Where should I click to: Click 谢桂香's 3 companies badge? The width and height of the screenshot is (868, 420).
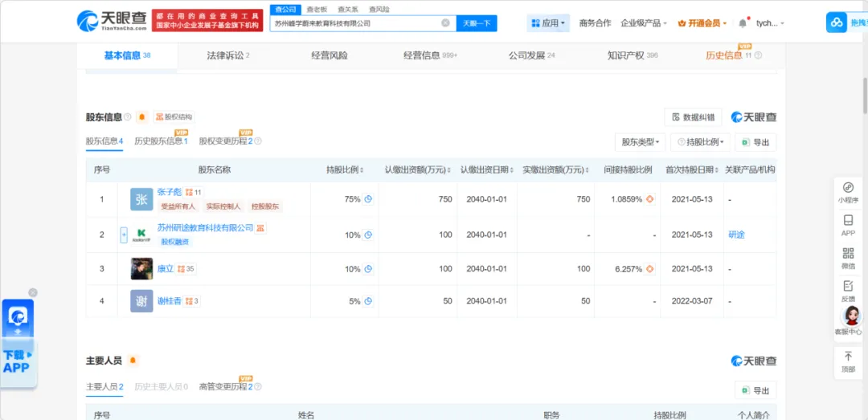tap(192, 301)
